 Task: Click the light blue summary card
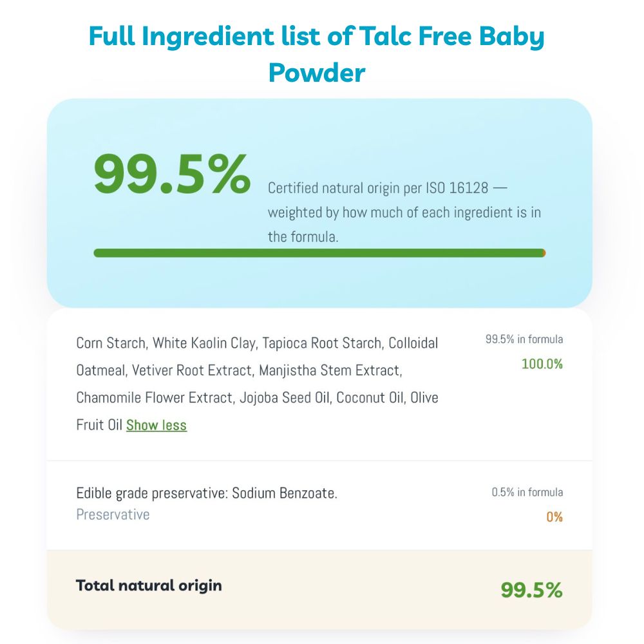tap(319, 204)
